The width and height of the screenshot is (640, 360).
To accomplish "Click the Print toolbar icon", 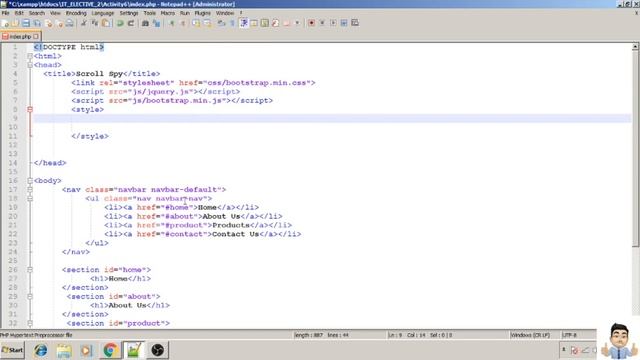I will 70,23.
